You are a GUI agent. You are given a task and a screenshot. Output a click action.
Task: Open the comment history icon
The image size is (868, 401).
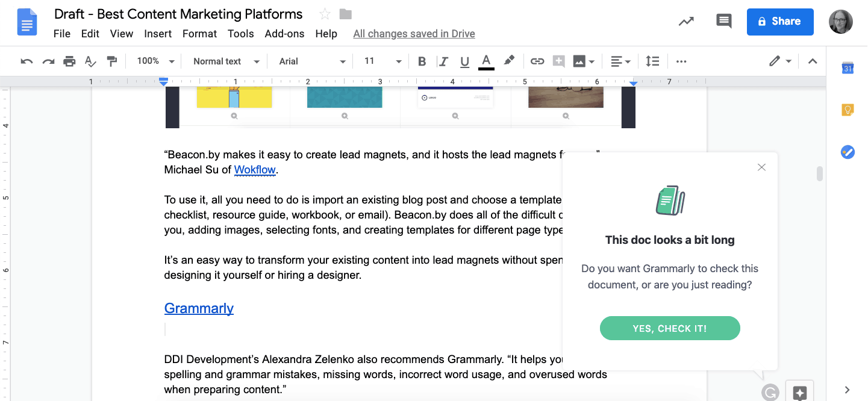723,22
